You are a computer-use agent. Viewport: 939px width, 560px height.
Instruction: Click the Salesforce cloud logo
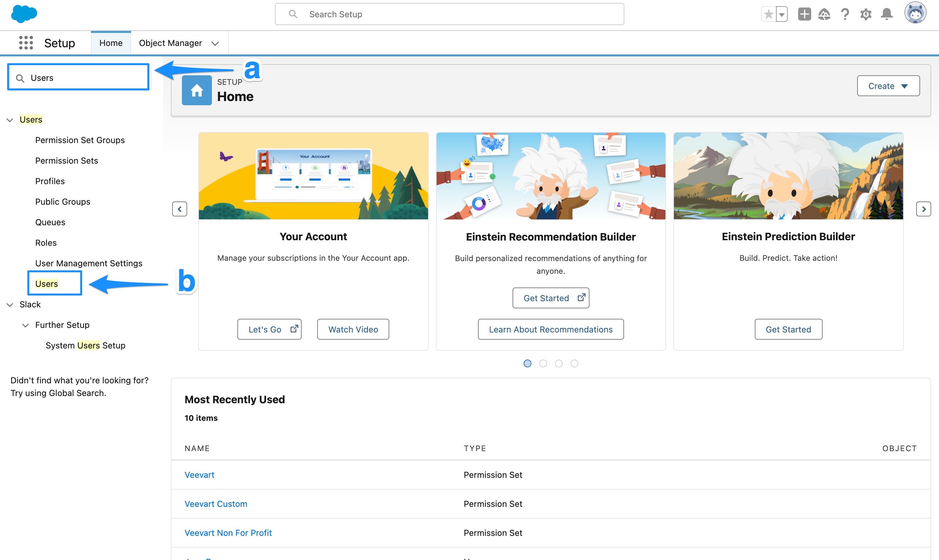(x=24, y=14)
